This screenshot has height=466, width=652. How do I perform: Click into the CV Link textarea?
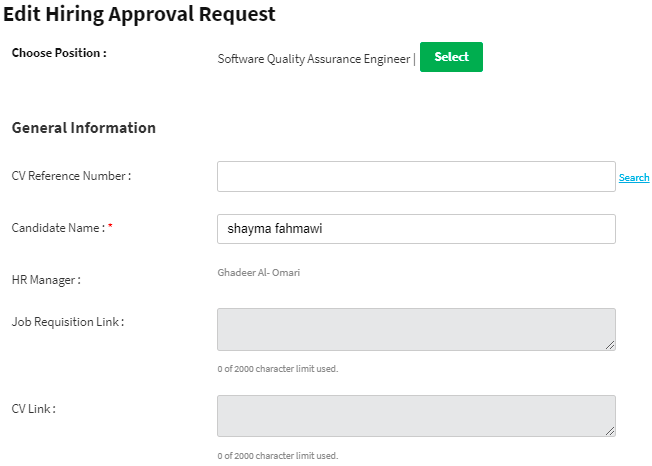pyautogui.click(x=416, y=416)
